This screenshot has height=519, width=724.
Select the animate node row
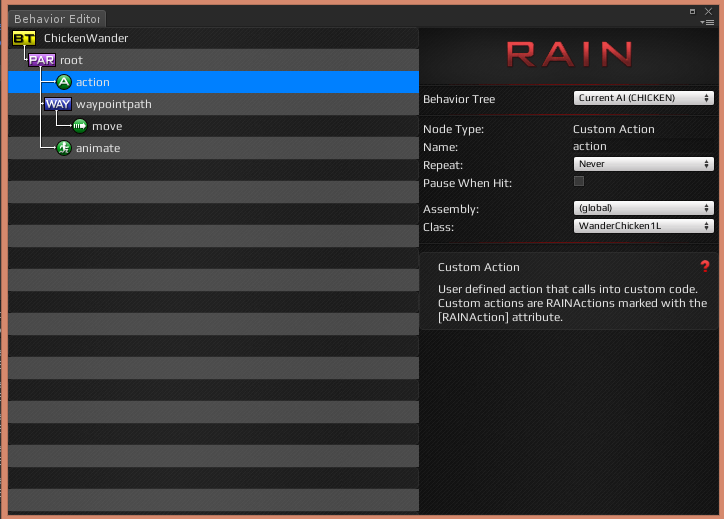[x=213, y=148]
